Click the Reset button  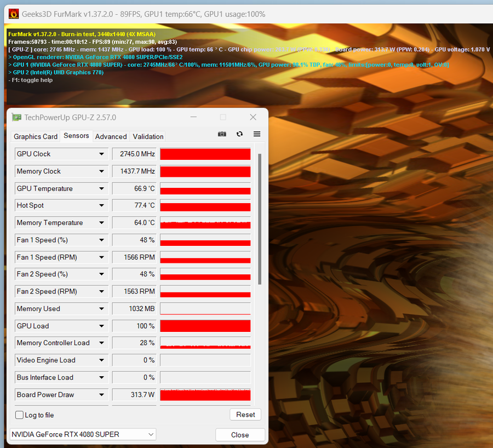pyautogui.click(x=245, y=415)
